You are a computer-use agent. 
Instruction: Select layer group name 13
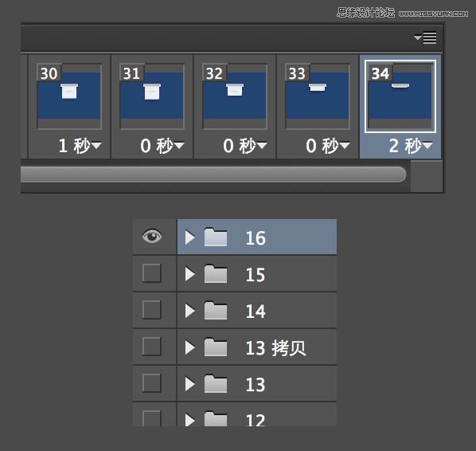point(256,385)
